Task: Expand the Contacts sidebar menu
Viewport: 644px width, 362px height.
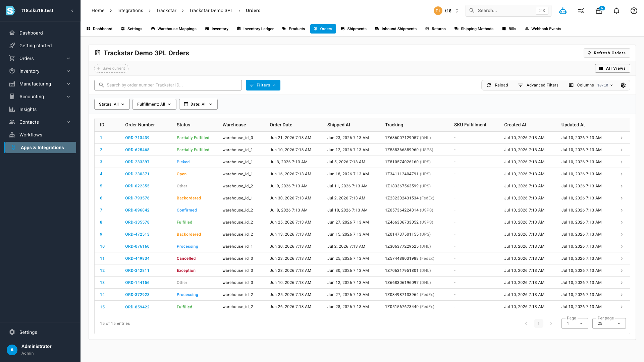Action: pos(40,122)
